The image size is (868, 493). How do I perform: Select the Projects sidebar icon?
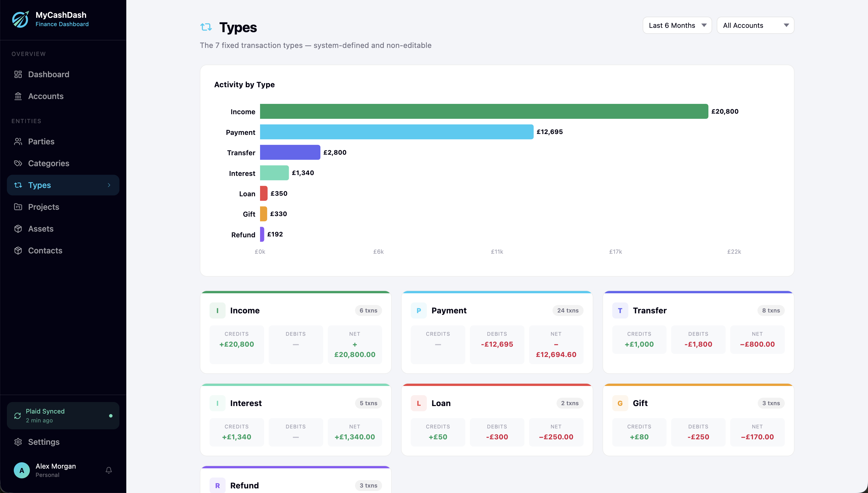pos(19,207)
